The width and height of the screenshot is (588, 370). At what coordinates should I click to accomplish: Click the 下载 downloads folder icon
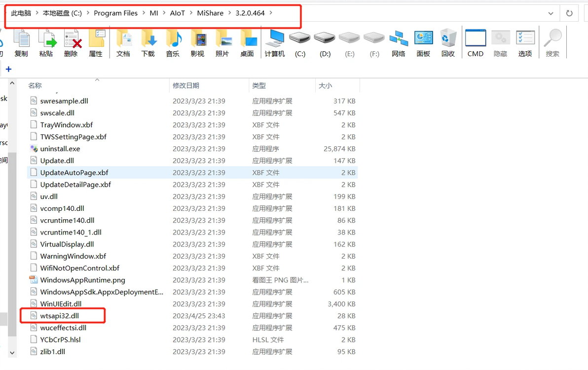tap(148, 38)
